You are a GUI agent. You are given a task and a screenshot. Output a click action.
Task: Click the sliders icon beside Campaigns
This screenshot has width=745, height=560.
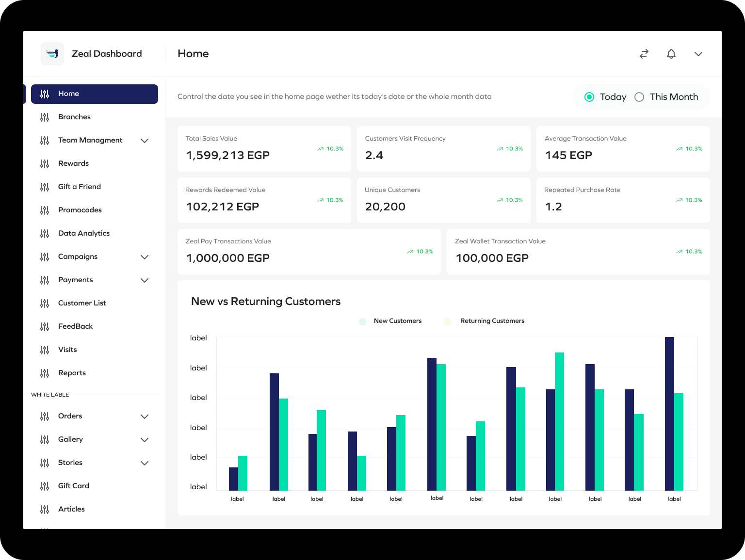[45, 257]
